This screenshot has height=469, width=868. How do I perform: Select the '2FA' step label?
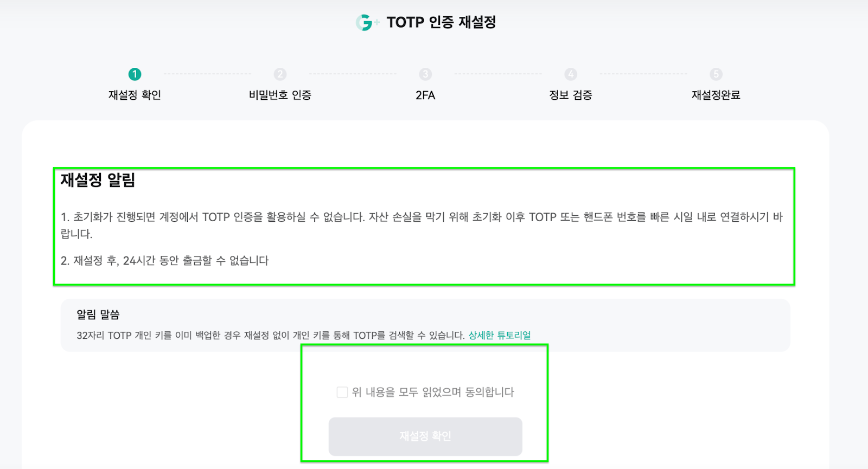pyautogui.click(x=425, y=95)
